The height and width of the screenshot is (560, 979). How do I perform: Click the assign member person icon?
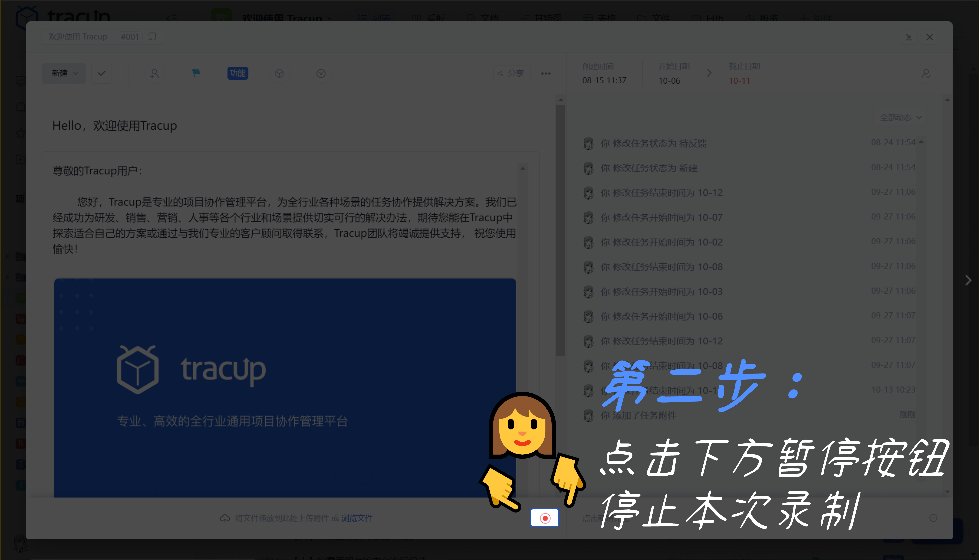[154, 73]
